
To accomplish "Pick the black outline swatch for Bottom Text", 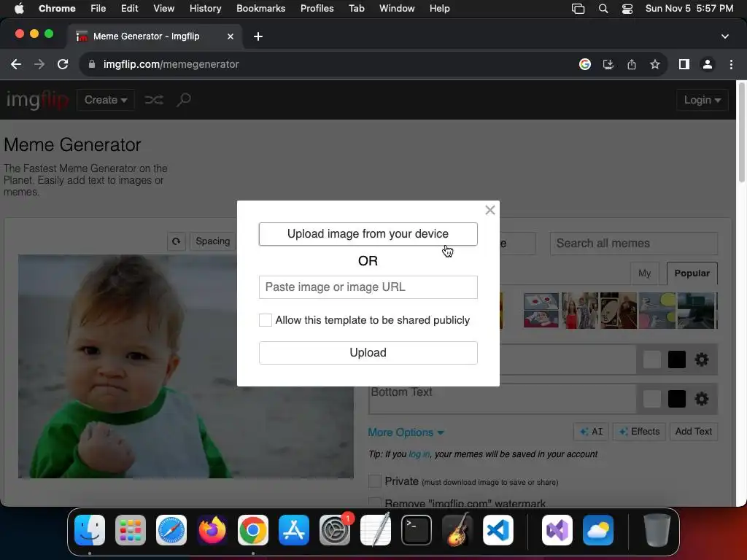I will [x=676, y=399].
